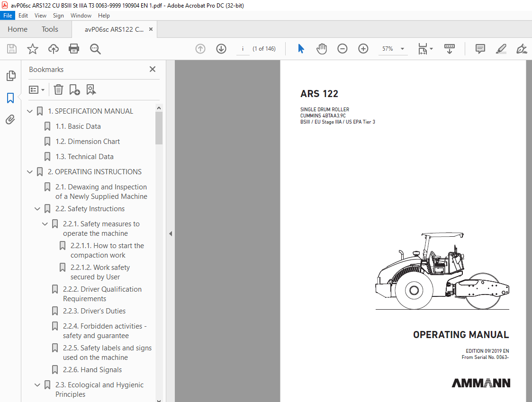Open 2.2.2. Driver Qualification Requirements bookmark
This screenshot has height=402, width=532.
tap(102, 294)
